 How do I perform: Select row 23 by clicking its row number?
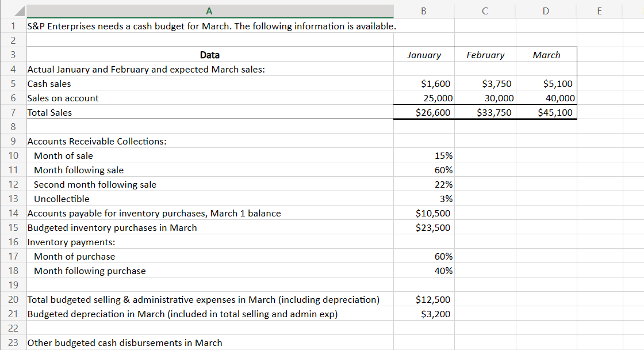click(12, 343)
